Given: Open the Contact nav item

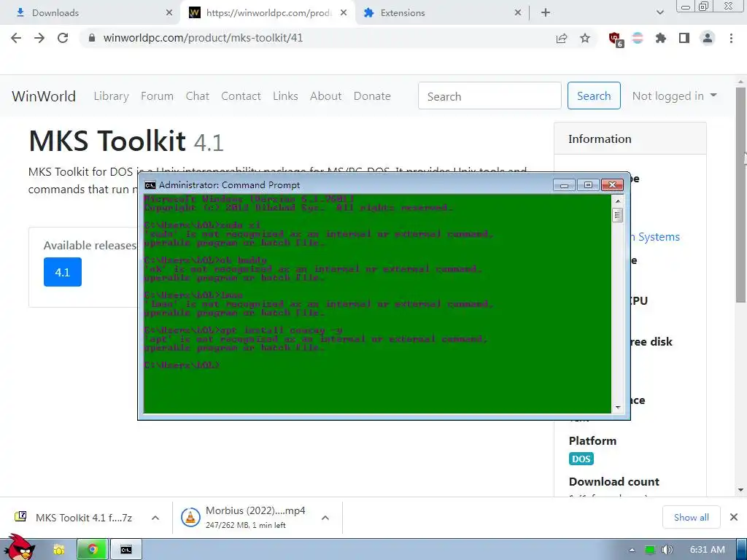Looking at the screenshot, I should (241, 96).
